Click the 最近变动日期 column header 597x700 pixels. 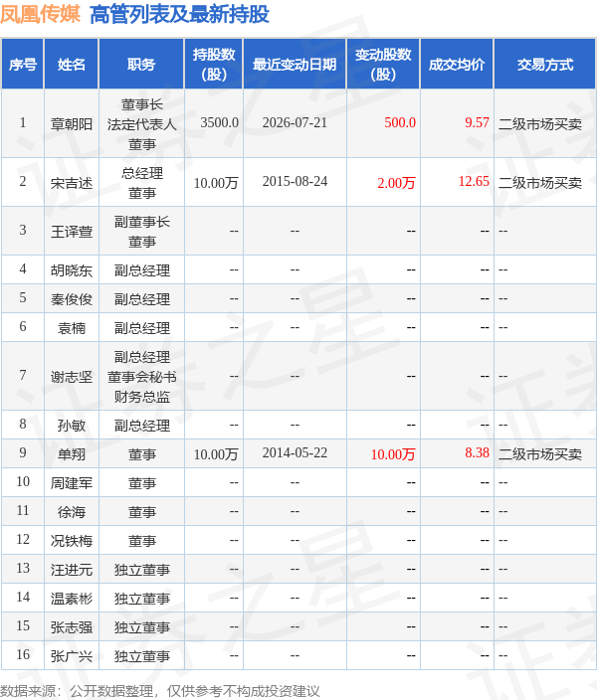click(x=295, y=65)
